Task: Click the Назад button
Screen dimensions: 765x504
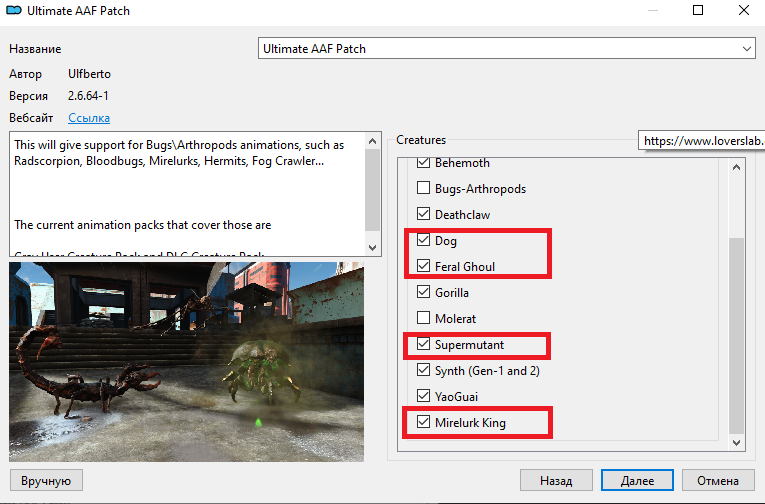Action: coord(556,481)
